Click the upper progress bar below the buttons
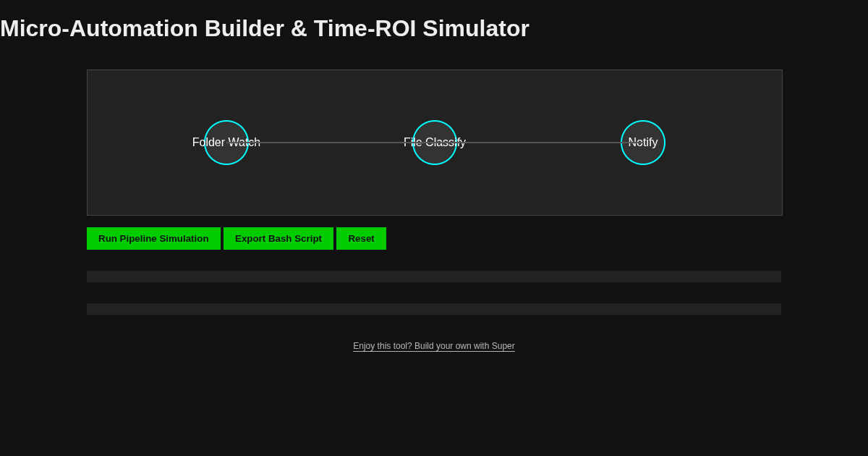Viewport: 868px width, 456px height. 434,276
